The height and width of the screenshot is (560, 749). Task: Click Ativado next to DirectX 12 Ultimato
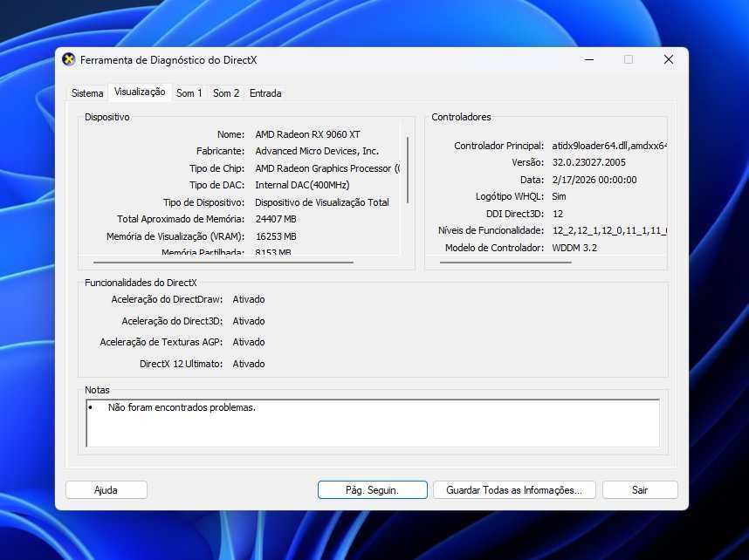(249, 364)
